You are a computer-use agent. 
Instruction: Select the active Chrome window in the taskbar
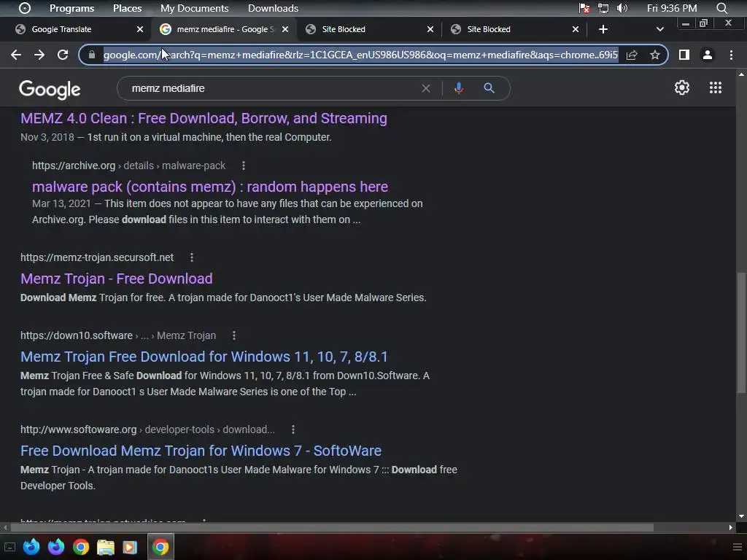click(x=160, y=547)
